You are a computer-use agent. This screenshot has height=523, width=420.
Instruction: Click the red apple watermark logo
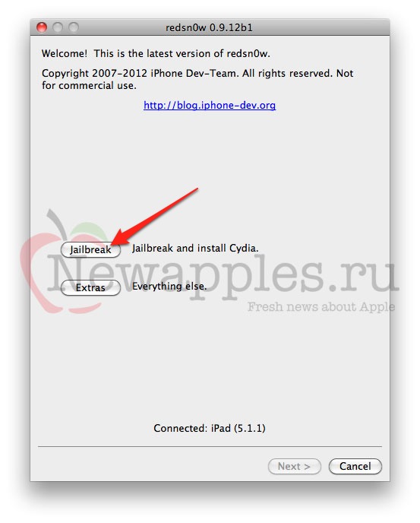[x=62, y=261]
